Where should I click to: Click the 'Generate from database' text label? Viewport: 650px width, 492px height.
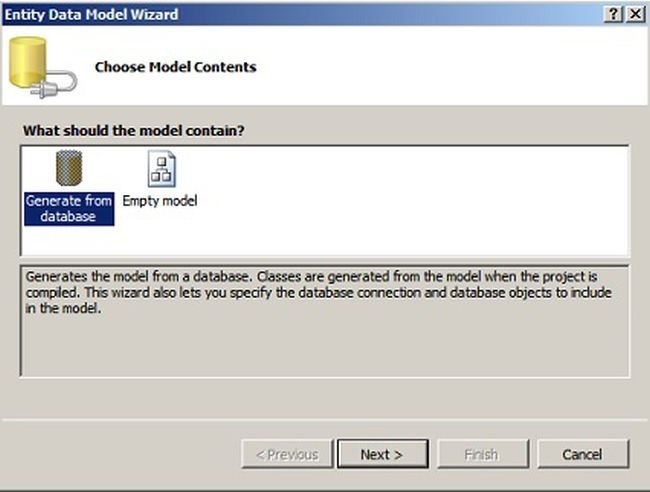pyautogui.click(x=68, y=208)
